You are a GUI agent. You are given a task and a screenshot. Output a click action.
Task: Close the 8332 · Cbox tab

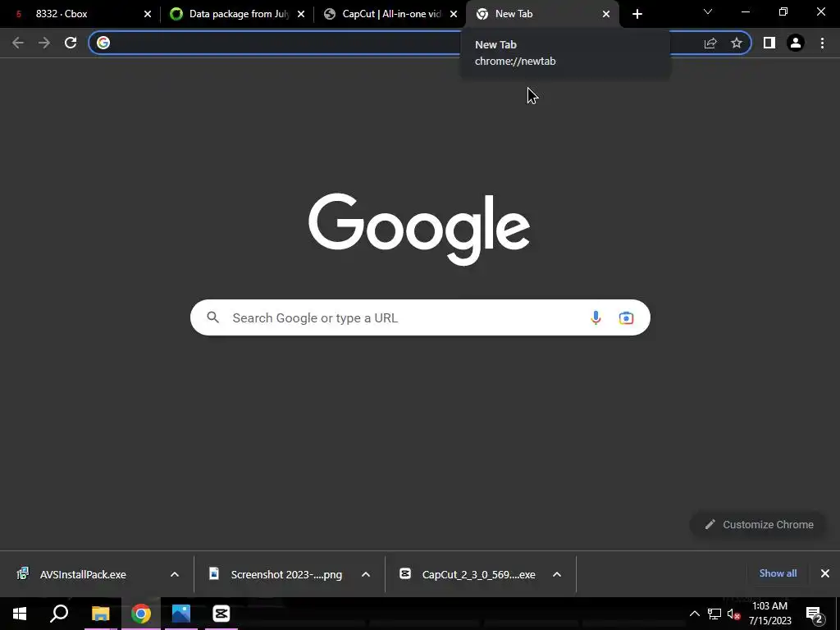pyautogui.click(x=148, y=14)
